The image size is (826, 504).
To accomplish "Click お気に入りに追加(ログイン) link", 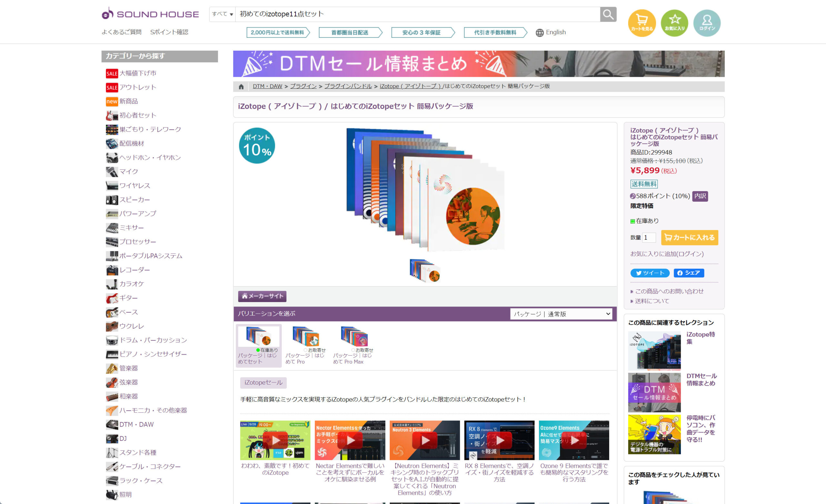I will (667, 254).
